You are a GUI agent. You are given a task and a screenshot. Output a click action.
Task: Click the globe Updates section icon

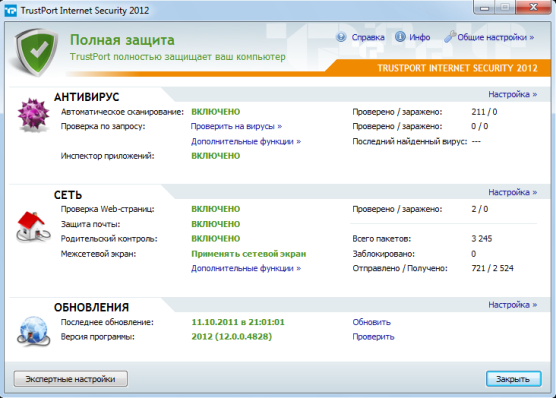tap(33, 331)
